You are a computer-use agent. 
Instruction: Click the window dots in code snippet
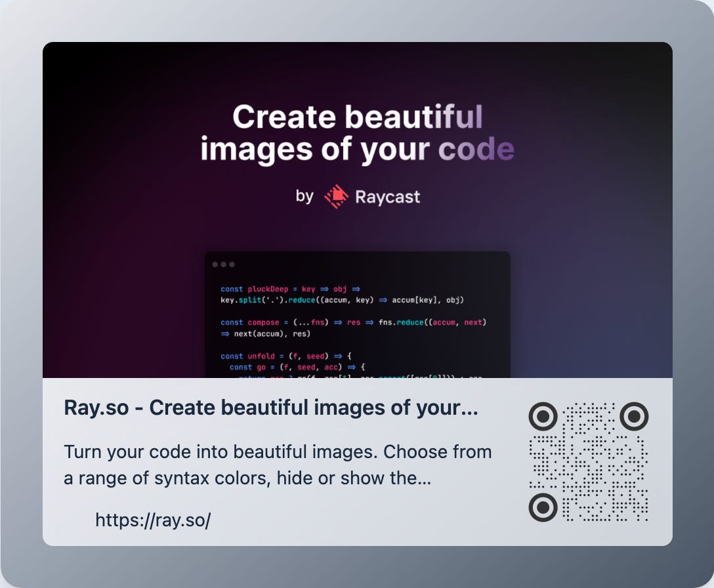pos(224,264)
